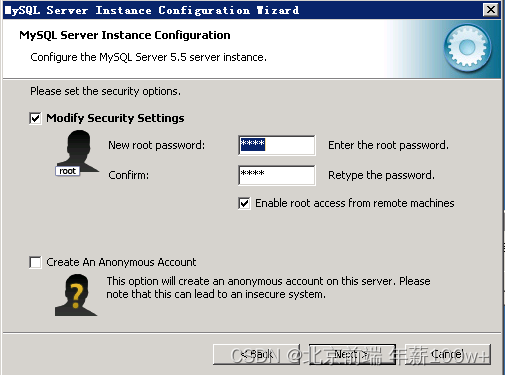505x375 pixels.
Task: Enable Create An Anonymous Account checkbox
Action: tap(35, 262)
